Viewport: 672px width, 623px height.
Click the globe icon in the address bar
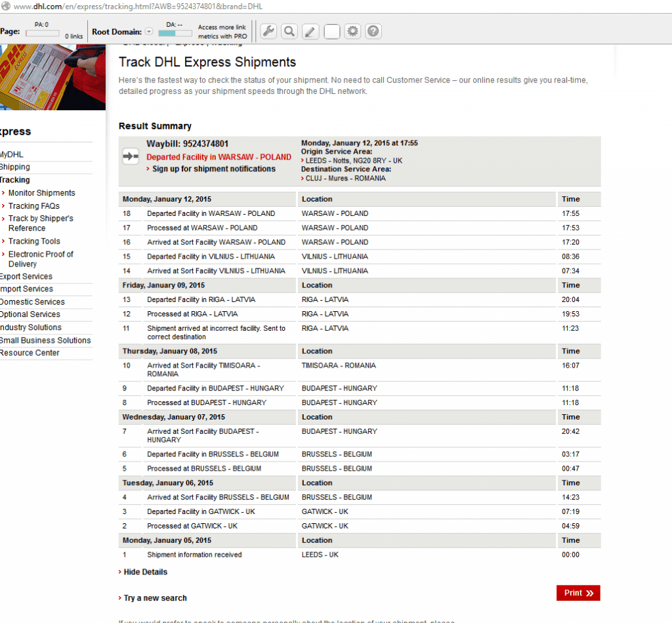(x=6, y=7)
